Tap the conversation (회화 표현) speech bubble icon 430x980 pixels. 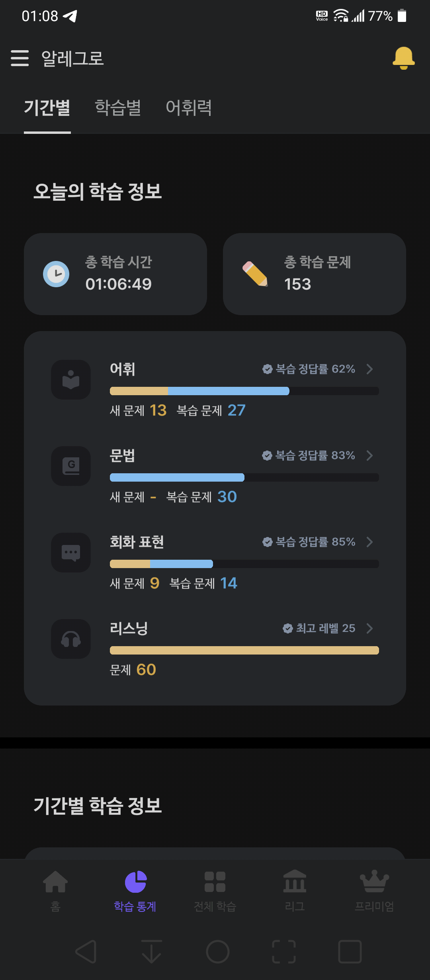point(71,553)
